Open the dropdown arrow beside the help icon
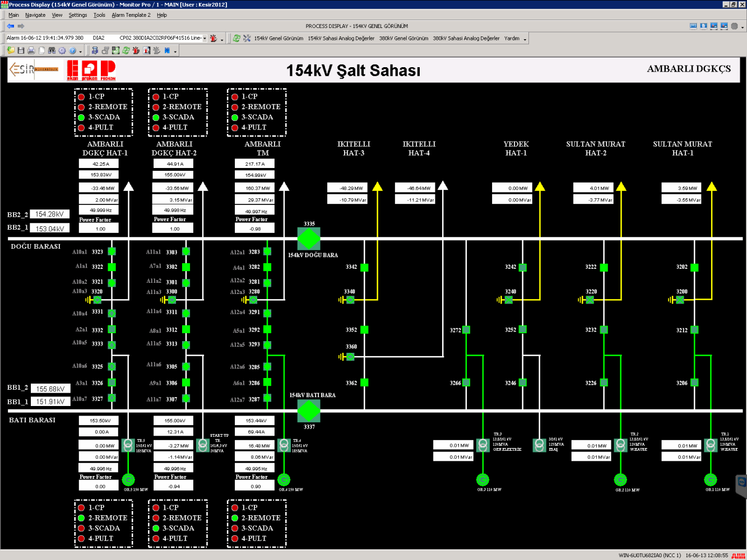The width and height of the screenshot is (747, 560). (81, 52)
